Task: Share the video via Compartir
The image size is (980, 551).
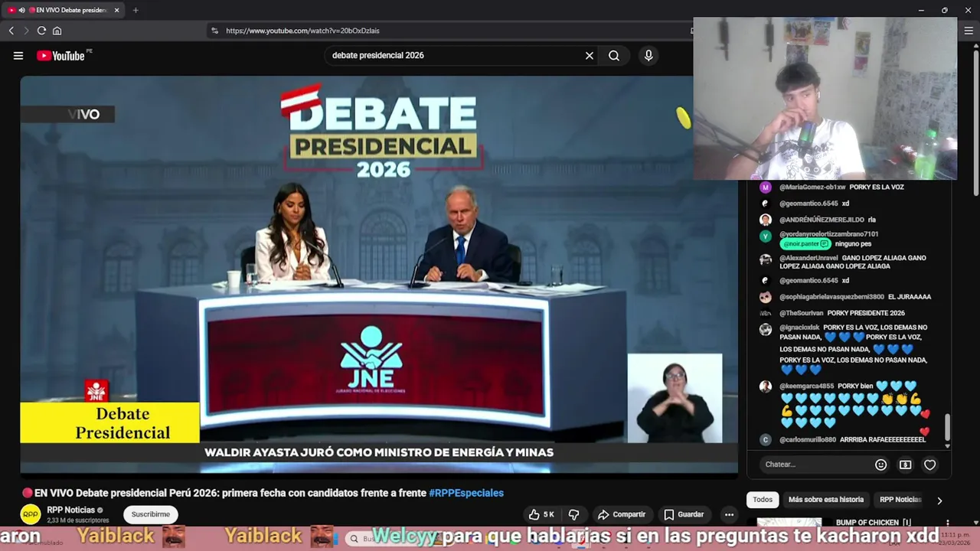Action: pyautogui.click(x=622, y=514)
